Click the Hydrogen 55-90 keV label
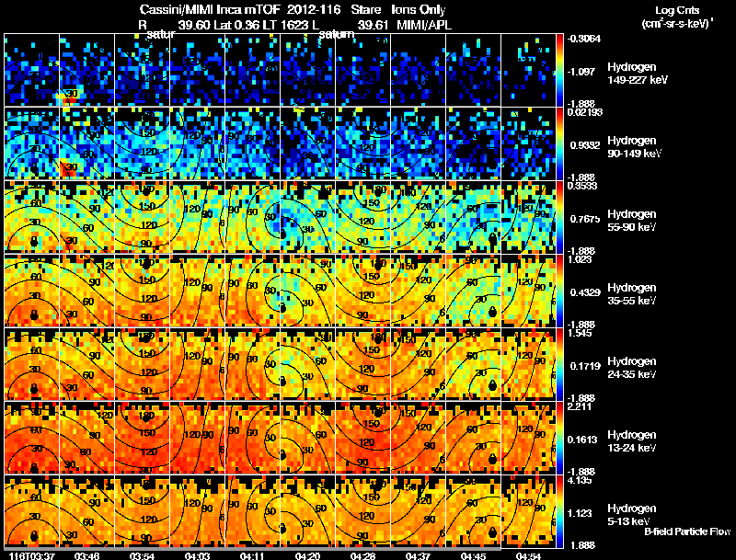 pyautogui.click(x=632, y=221)
